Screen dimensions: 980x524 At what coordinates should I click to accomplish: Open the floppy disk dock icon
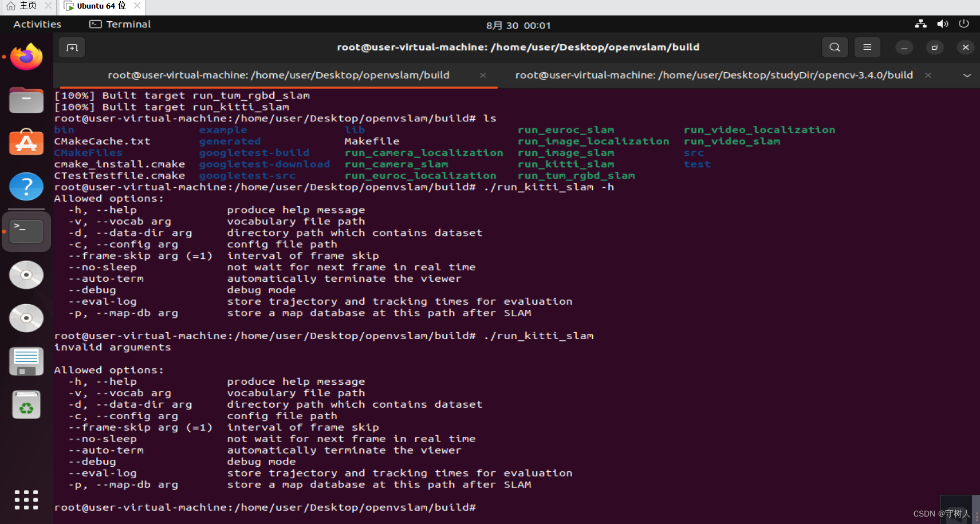coord(26,361)
